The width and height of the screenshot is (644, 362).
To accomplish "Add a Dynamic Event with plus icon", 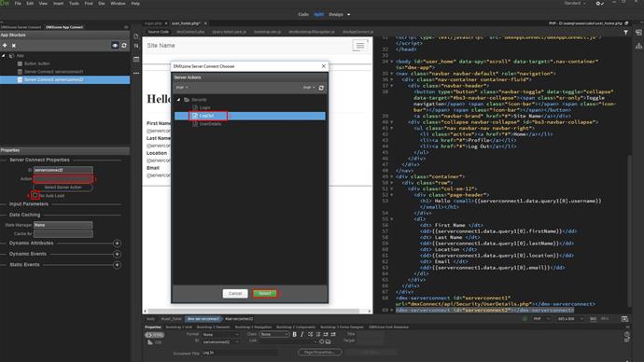I will (117, 254).
